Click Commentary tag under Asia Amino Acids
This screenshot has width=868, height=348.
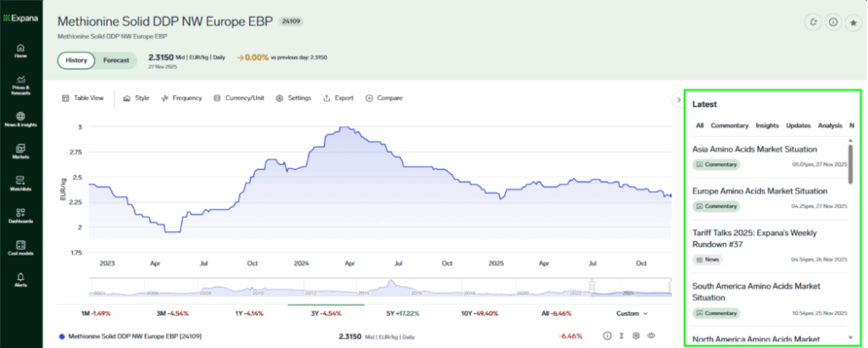716,165
